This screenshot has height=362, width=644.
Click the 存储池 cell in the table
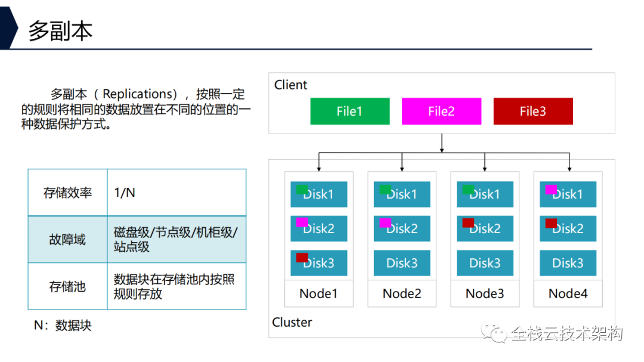67,286
